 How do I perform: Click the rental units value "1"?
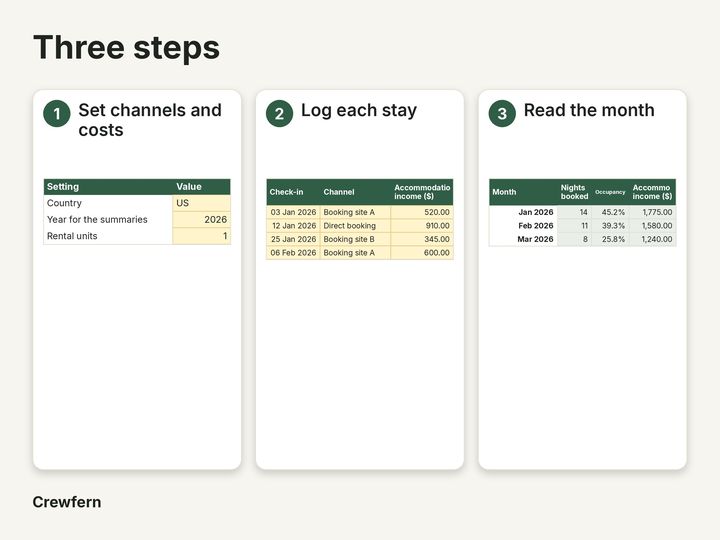click(x=201, y=236)
